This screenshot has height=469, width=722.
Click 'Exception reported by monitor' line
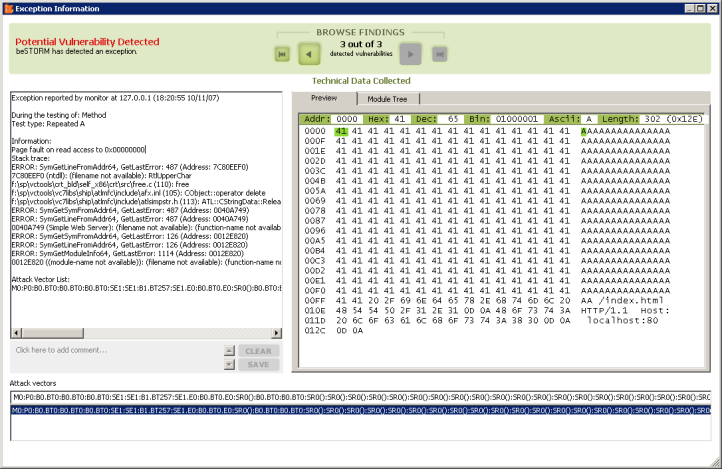click(115, 98)
